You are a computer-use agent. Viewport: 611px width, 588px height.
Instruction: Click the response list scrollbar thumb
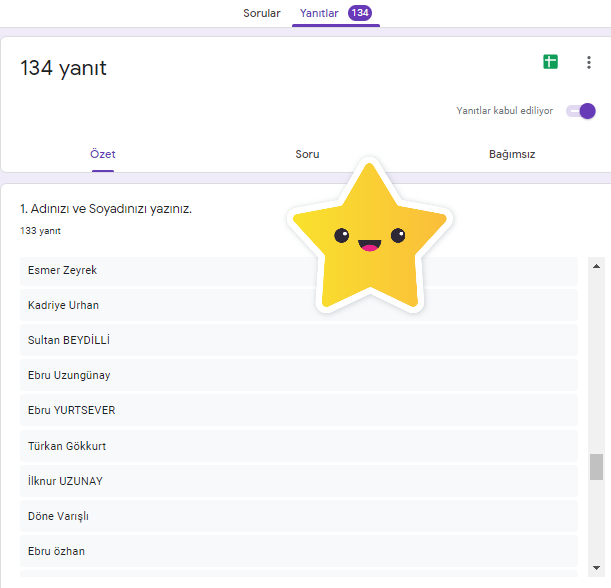pyautogui.click(x=596, y=467)
